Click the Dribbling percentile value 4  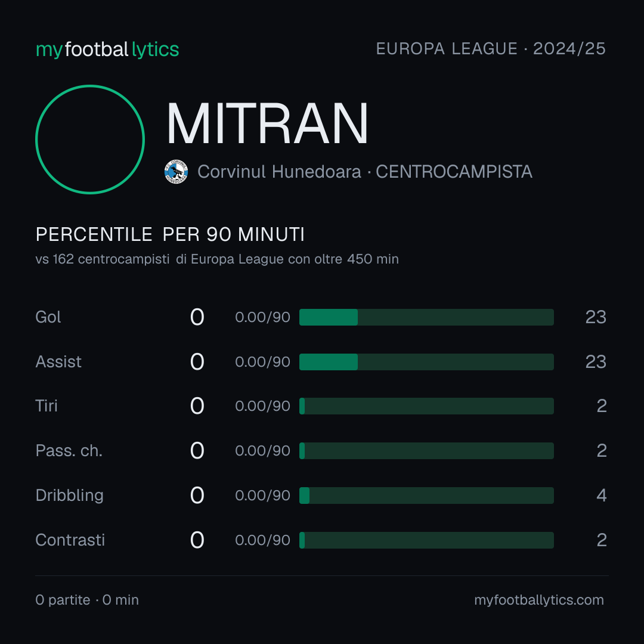click(601, 496)
